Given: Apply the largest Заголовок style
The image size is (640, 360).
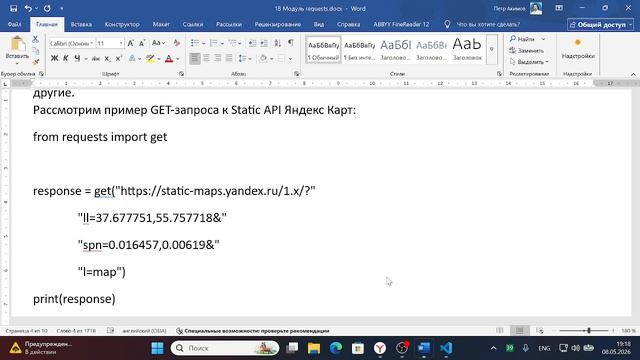Looking at the screenshot, I should point(467,50).
